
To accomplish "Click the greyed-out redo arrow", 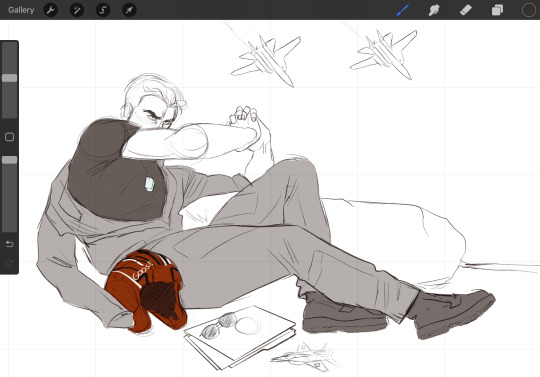I will coord(10,263).
